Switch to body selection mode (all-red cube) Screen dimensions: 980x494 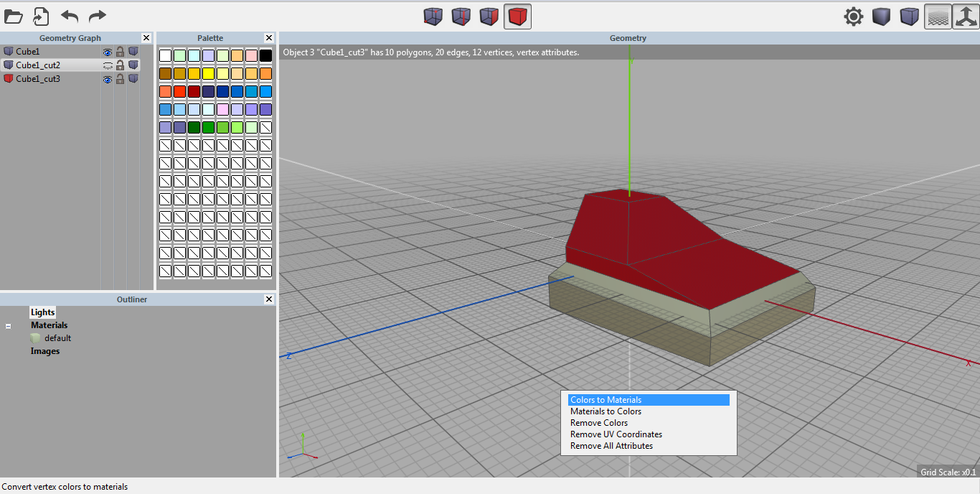pos(517,16)
